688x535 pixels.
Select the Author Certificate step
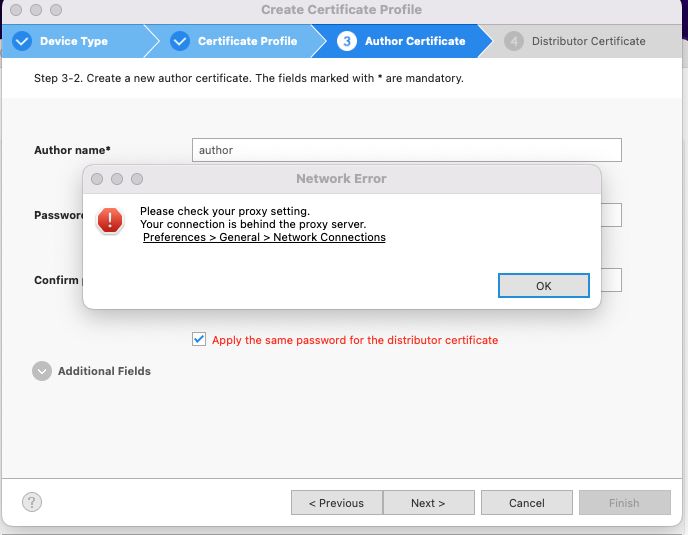pos(404,41)
